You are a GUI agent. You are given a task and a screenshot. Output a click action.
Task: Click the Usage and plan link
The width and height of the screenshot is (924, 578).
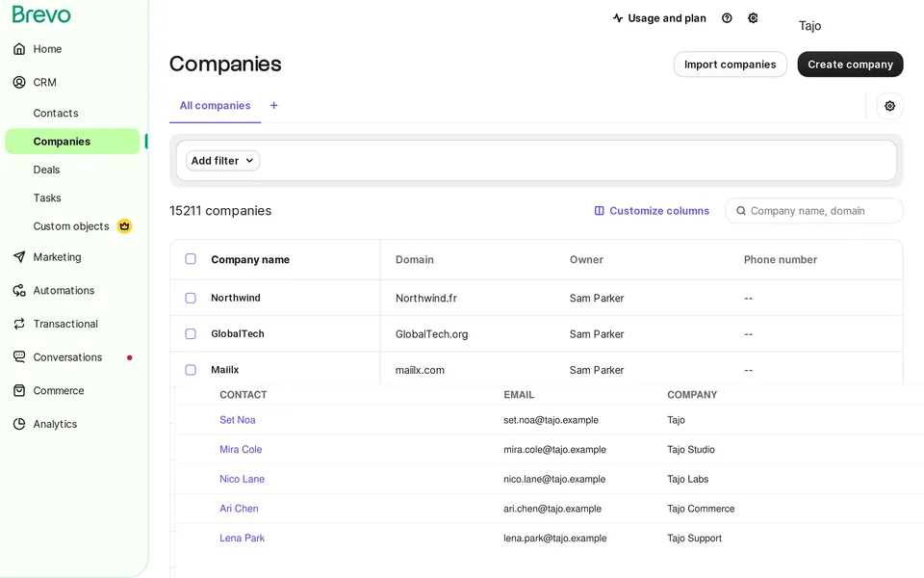(666, 18)
